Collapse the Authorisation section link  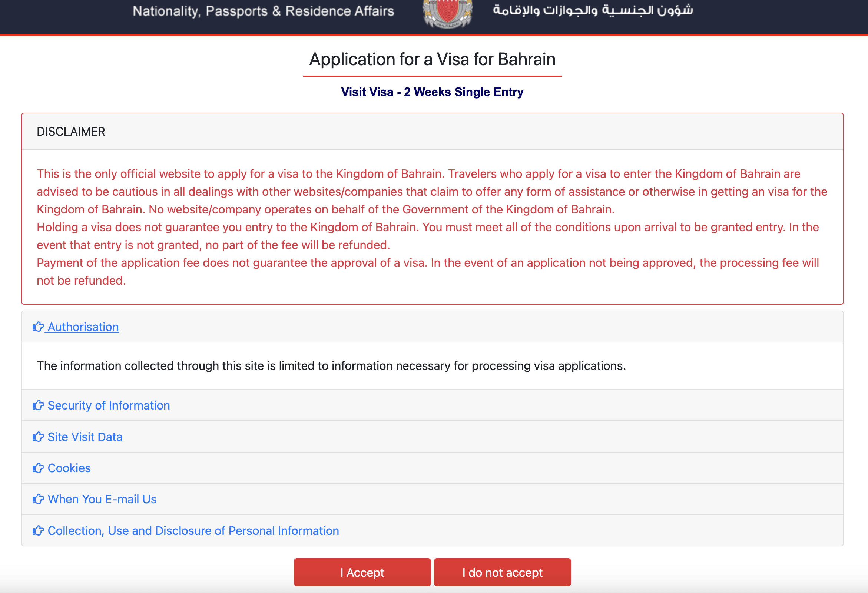click(76, 327)
